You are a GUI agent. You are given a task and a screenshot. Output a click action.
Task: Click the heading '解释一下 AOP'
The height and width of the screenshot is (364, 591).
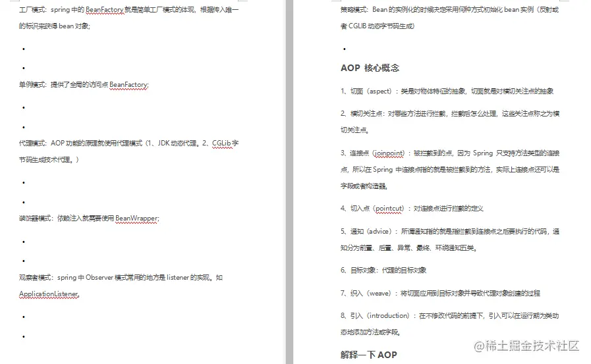tap(368, 355)
